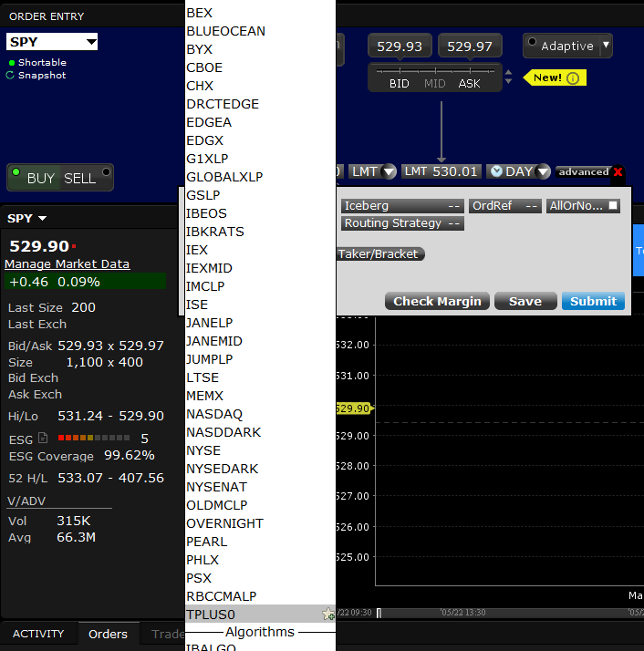Check the AllOrNone checkbox
Screen dimensions: 644x651
(x=614, y=206)
